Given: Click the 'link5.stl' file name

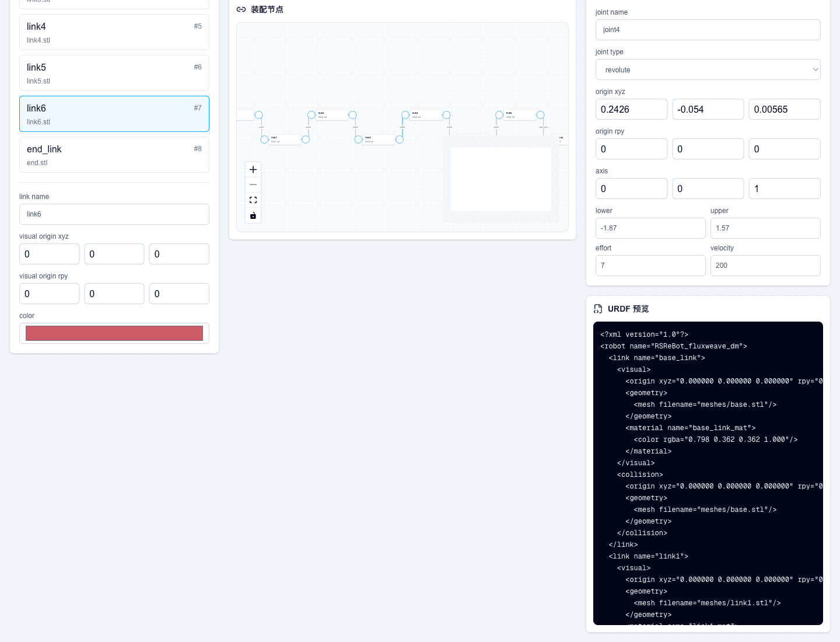Looking at the screenshot, I should [38, 81].
